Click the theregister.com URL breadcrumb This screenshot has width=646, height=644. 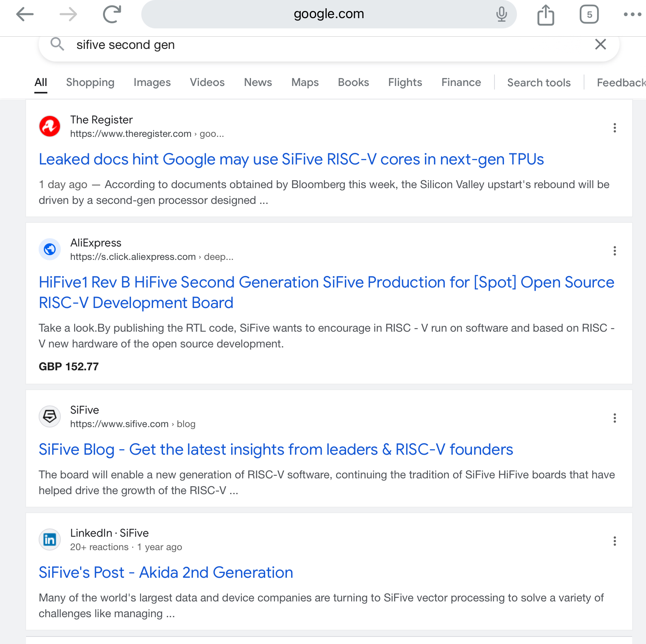point(147,134)
